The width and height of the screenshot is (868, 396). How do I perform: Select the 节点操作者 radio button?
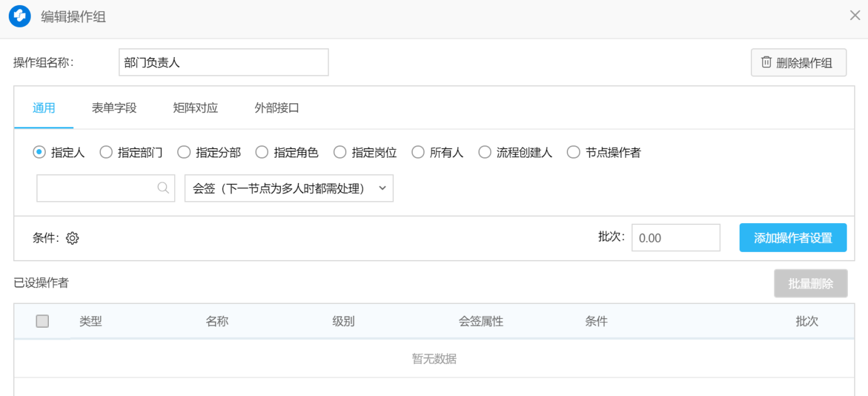tap(574, 152)
